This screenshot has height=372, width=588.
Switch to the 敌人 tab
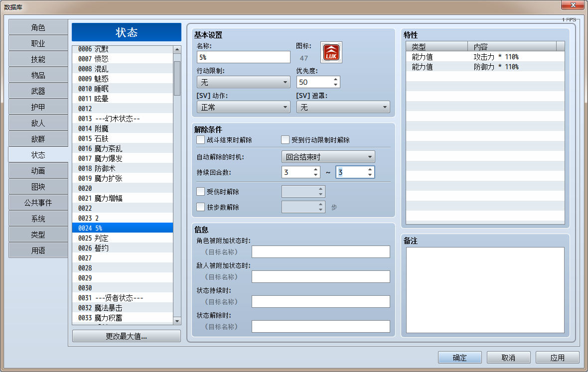[x=38, y=123]
